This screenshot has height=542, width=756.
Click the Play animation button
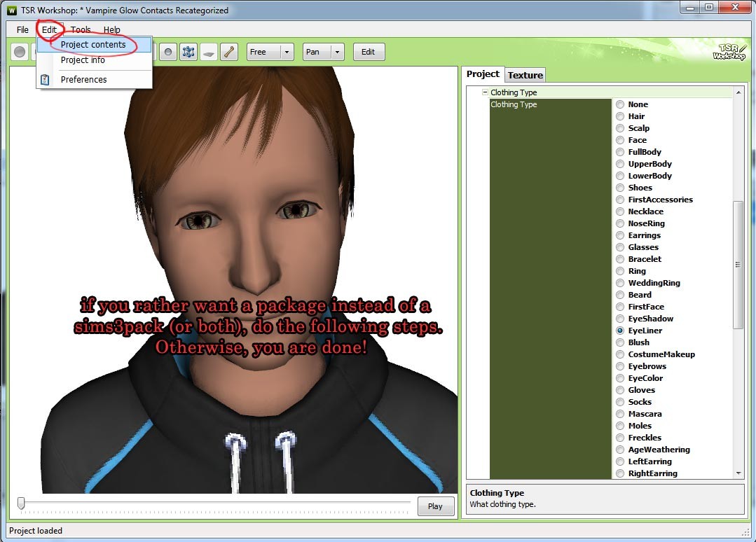435,506
